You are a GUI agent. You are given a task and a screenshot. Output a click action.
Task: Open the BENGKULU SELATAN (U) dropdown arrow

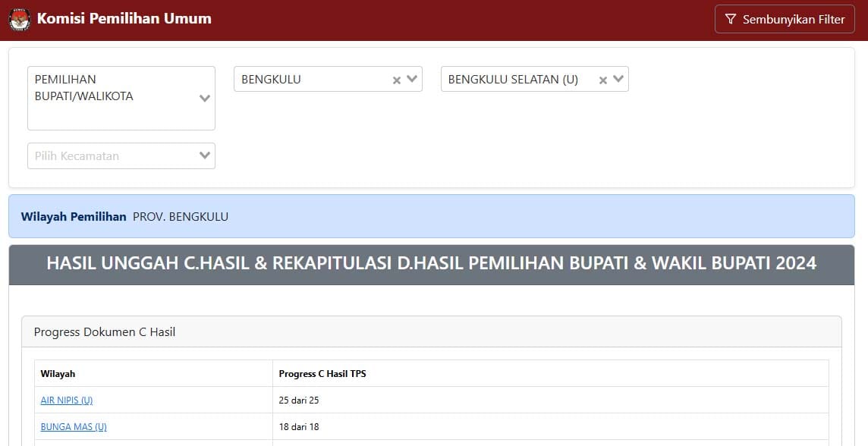pyautogui.click(x=618, y=79)
